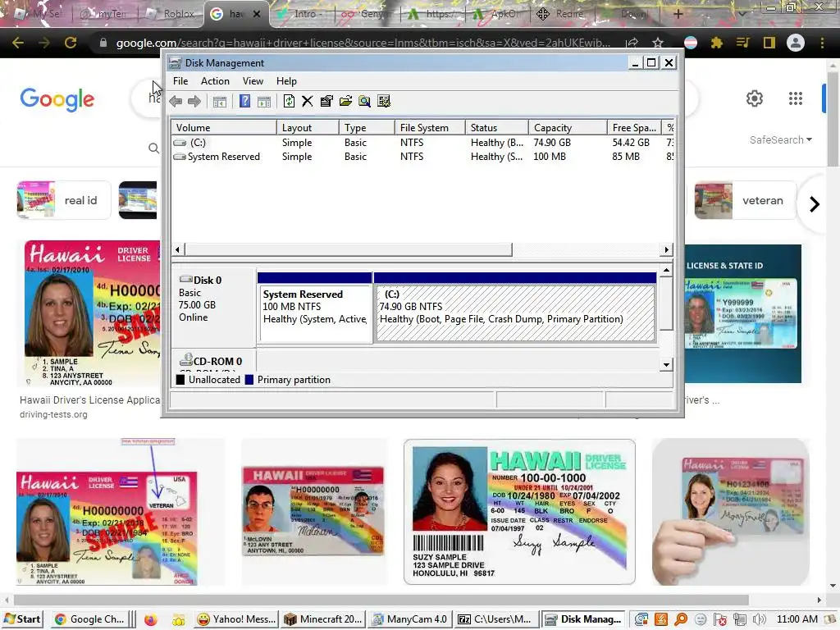
Task: Click the black Unallocated legend swatch
Action: click(180, 380)
